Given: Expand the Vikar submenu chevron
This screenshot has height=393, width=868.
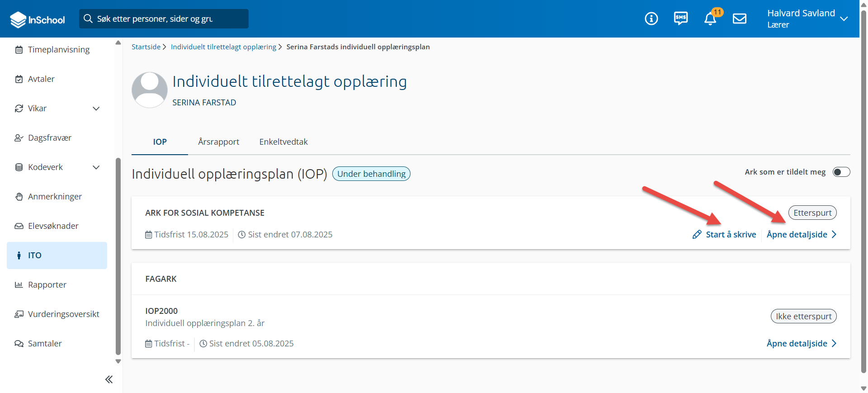Looking at the screenshot, I should (x=96, y=109).
